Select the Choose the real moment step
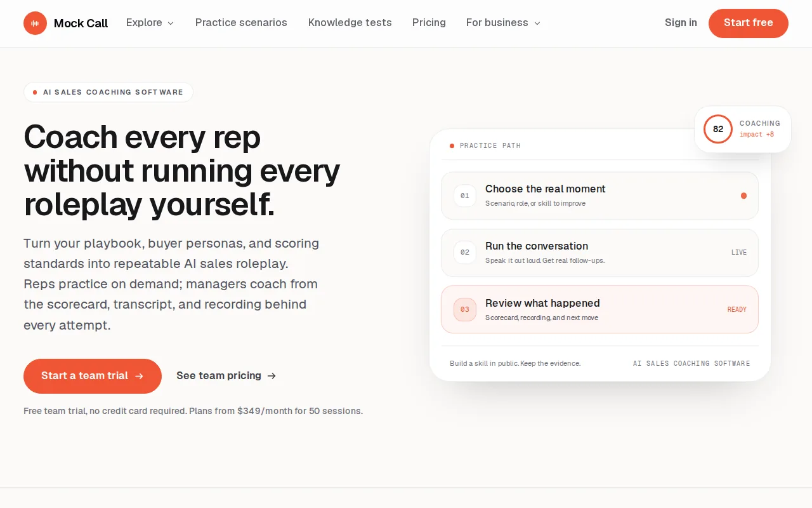 click(599, 196)
